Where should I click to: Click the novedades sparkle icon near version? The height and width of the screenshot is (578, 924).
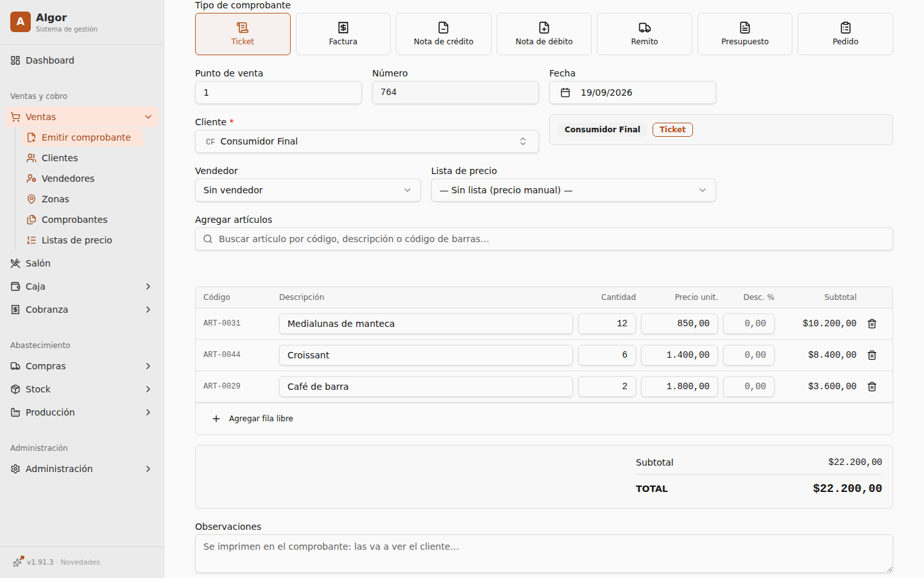click(x=18, y=562)
